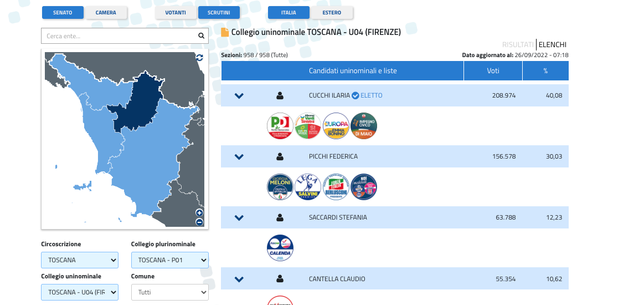This screenshot has height=305, width=644.
Task: Switch to the CAMERA tab
Action: [106, 13]
